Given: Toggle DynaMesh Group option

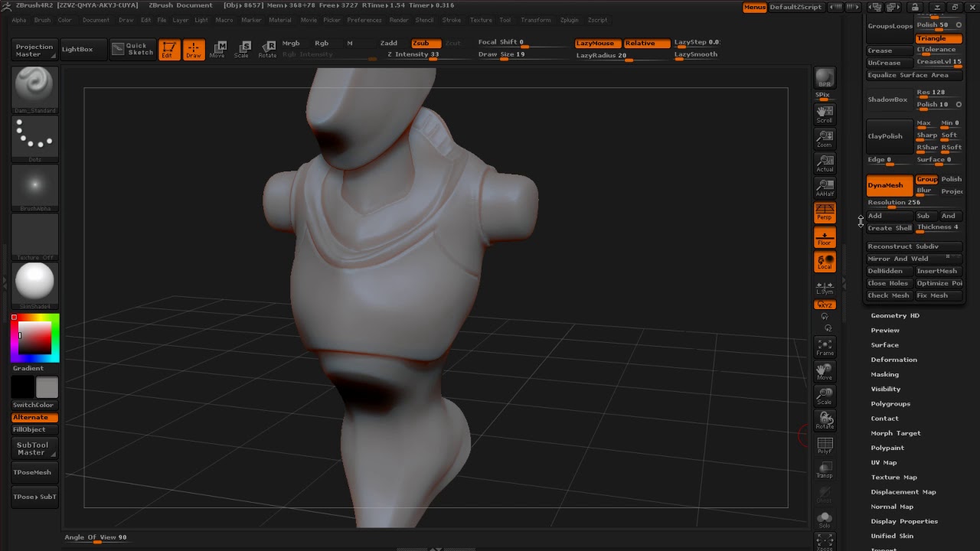Looking at the screenshot, I should tap(926, 179).
